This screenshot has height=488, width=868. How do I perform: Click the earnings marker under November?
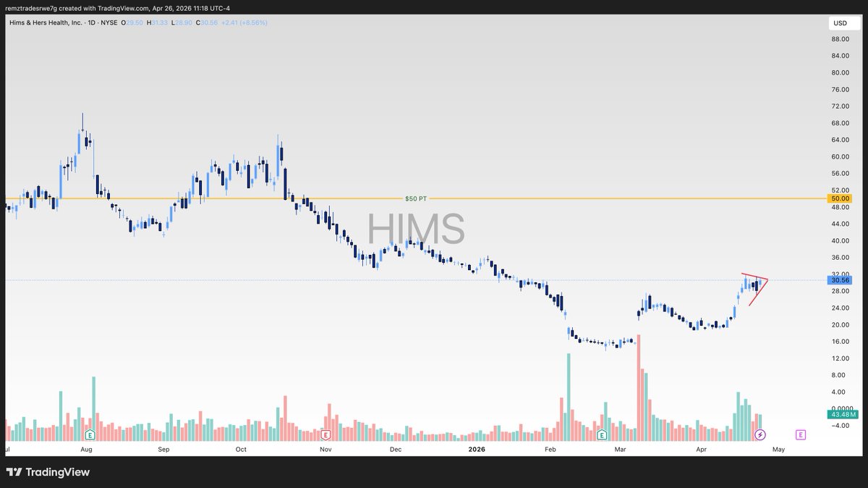coord(325,435)
